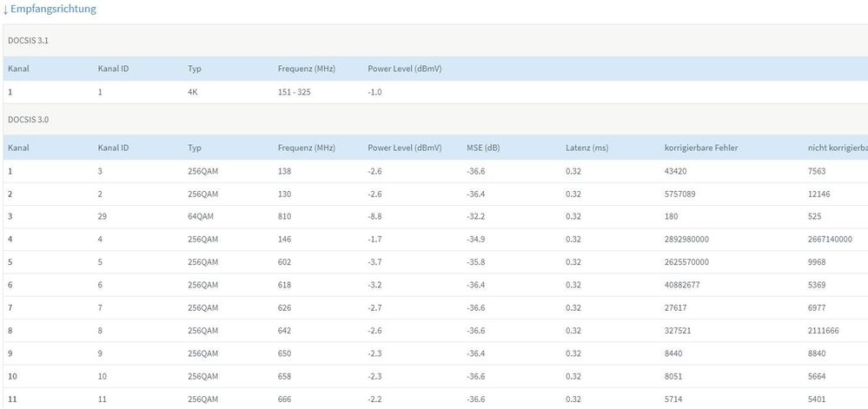
Task: Click the Latenz (ms) column header
Action: tap(586, 148)
